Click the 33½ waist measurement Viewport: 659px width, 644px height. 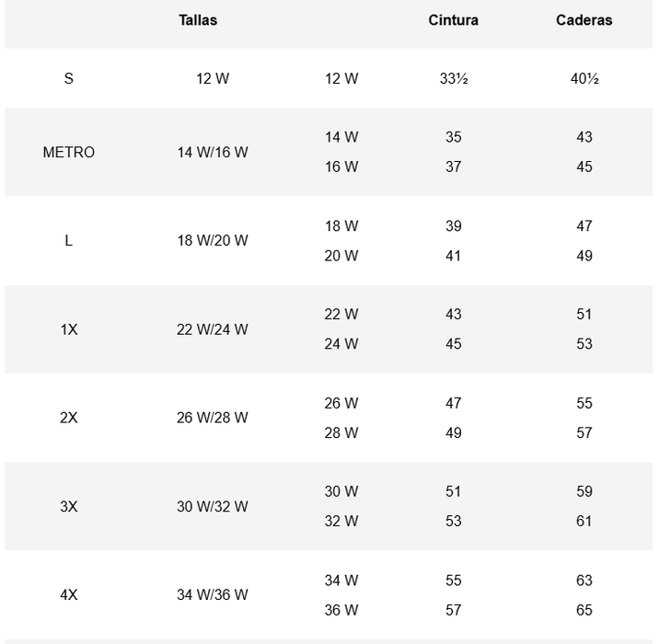pos(454,79)
